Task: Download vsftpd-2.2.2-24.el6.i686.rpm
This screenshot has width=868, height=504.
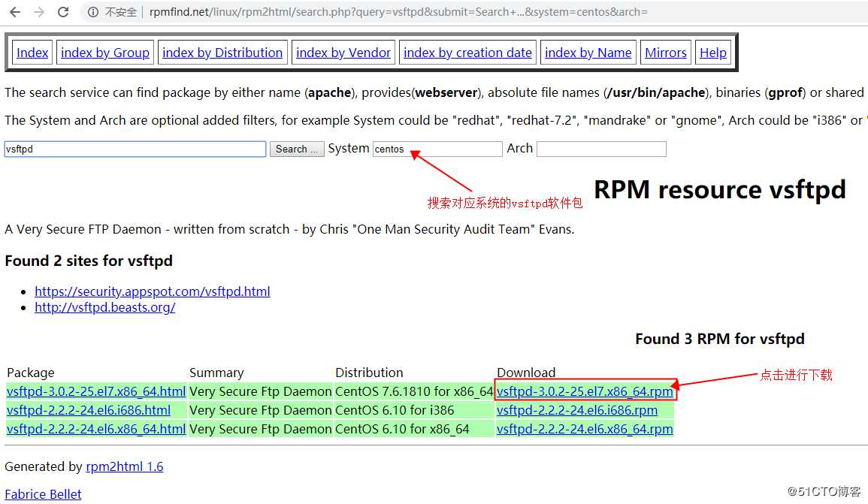Action: (577, 410)
